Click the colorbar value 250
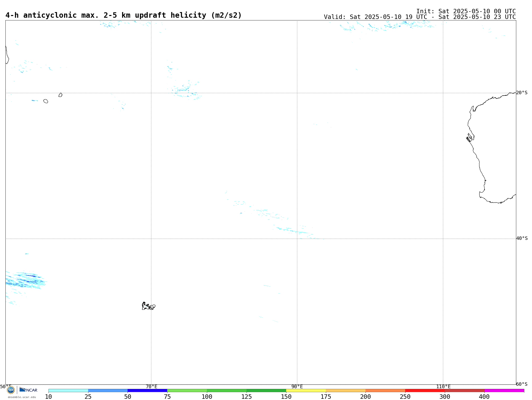This screenshot has height=400, width=532. coord(405,397)
